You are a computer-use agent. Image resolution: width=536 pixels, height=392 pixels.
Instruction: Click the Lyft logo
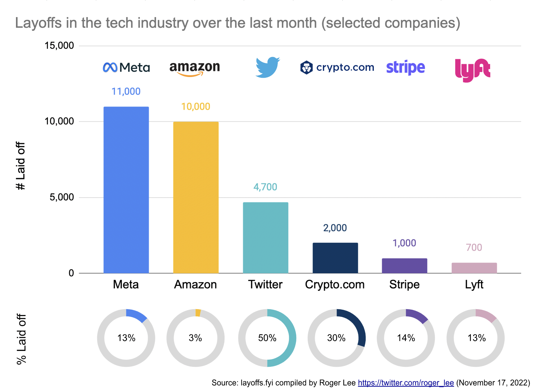coord(472,70)
